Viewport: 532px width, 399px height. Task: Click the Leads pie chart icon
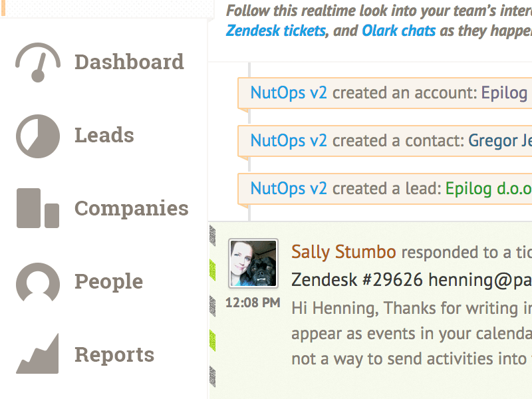tap(38, 136)
